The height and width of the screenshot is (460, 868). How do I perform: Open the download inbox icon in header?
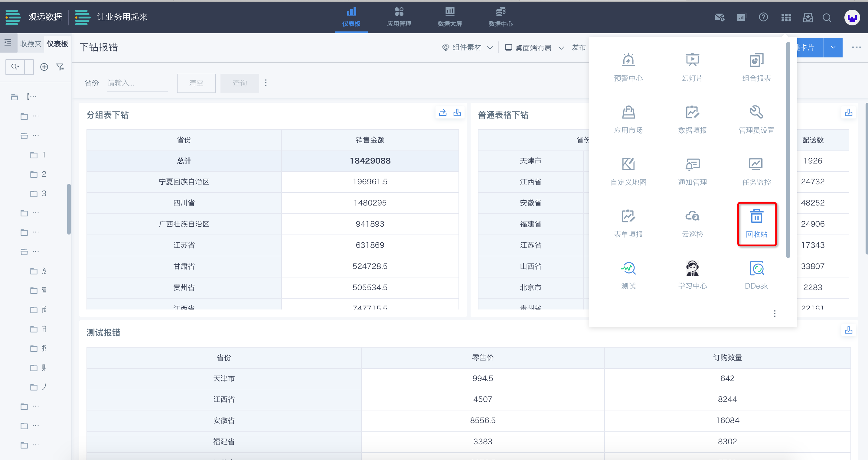point(808,17)
